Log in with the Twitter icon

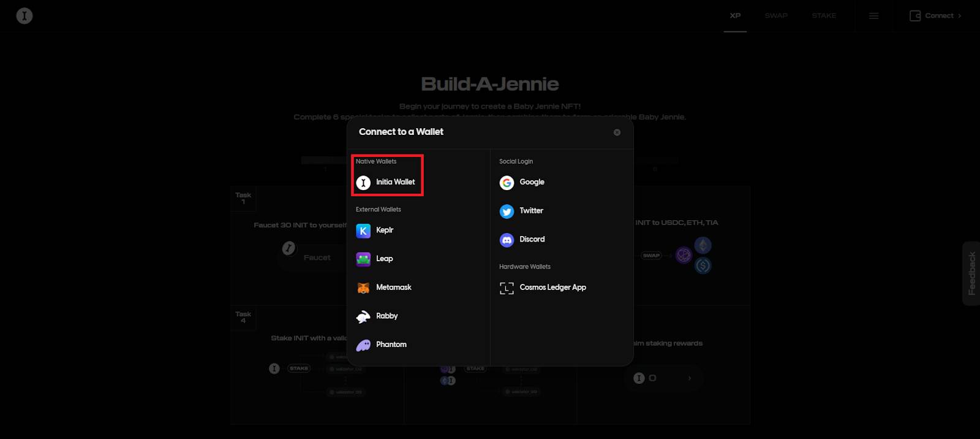507,211
